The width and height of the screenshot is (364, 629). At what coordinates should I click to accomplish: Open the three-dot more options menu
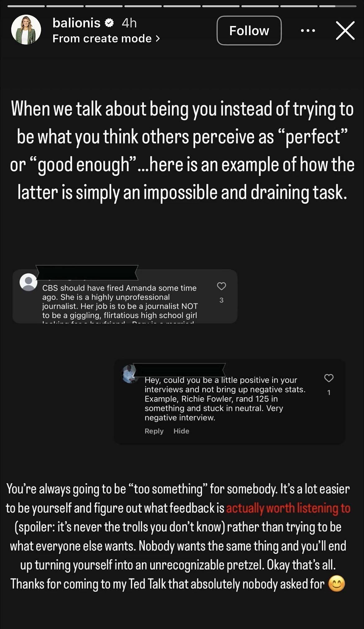(308, 31)
